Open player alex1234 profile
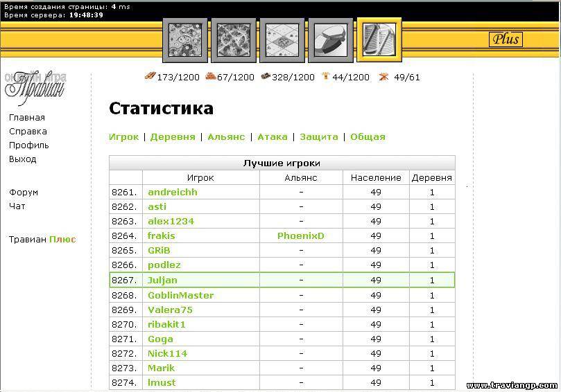 pyautogui.click(x=171, y=222)
